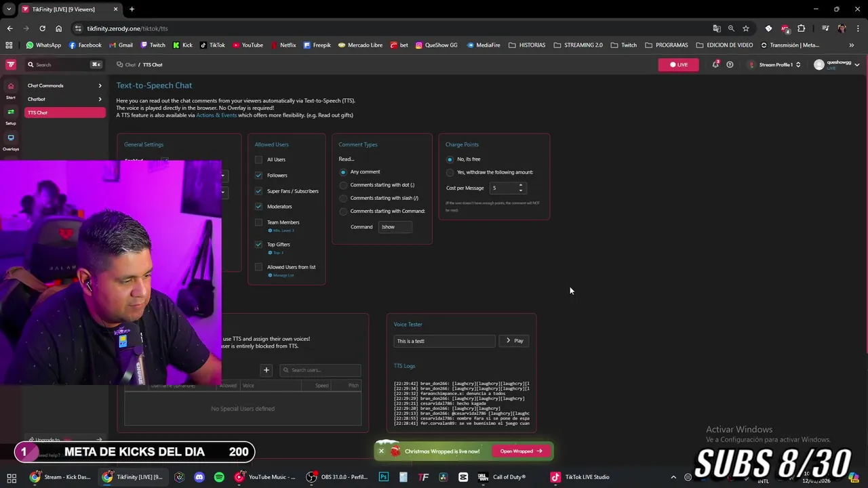Focus the sidebar Search field
This screenshot has width=868, height=488.
click(x=64, y=64)
